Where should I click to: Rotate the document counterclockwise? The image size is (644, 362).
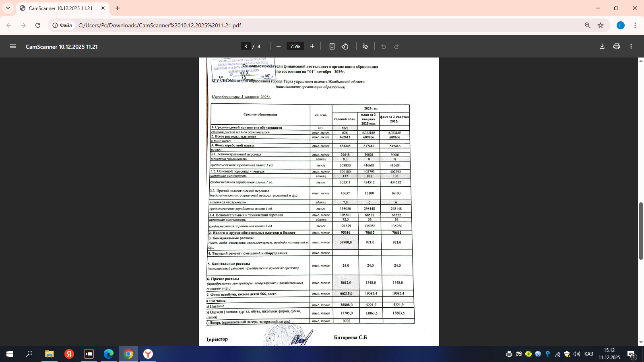(345, 47)
